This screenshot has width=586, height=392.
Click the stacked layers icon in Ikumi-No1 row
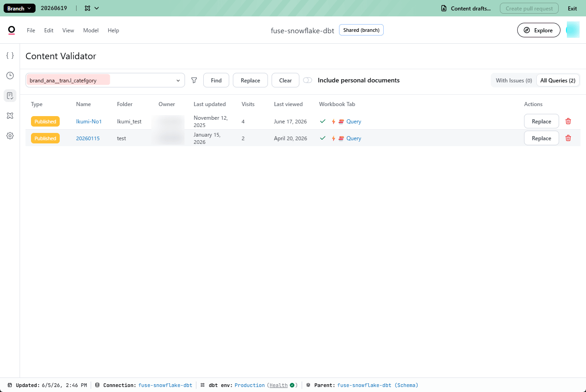(x=341, y=122)
